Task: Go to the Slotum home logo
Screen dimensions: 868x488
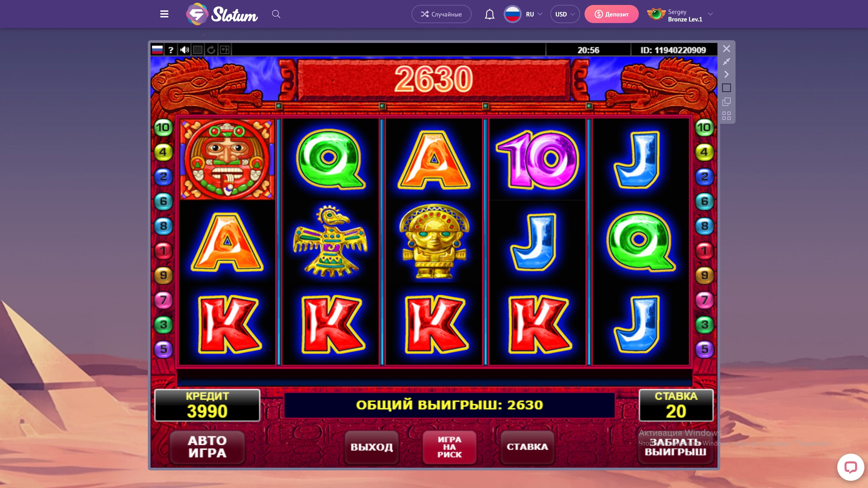Action: [222, 14]
